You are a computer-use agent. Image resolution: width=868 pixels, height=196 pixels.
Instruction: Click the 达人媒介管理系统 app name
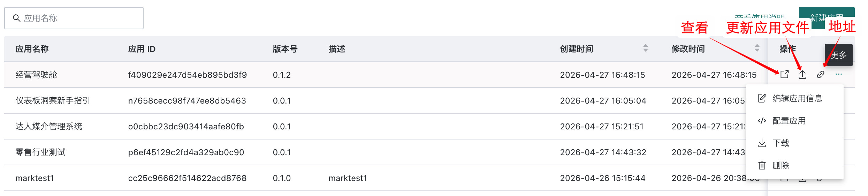49,127
